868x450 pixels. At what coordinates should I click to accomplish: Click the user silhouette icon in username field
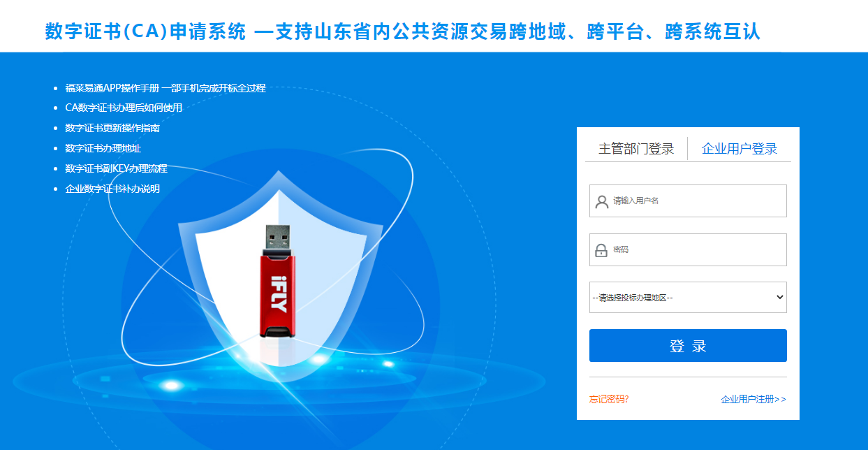coord(601,201)
